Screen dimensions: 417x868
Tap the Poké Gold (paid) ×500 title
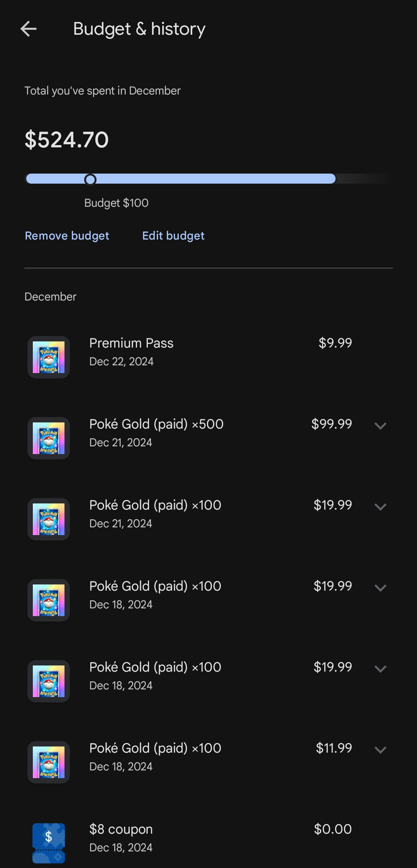(x=156, y=424)
